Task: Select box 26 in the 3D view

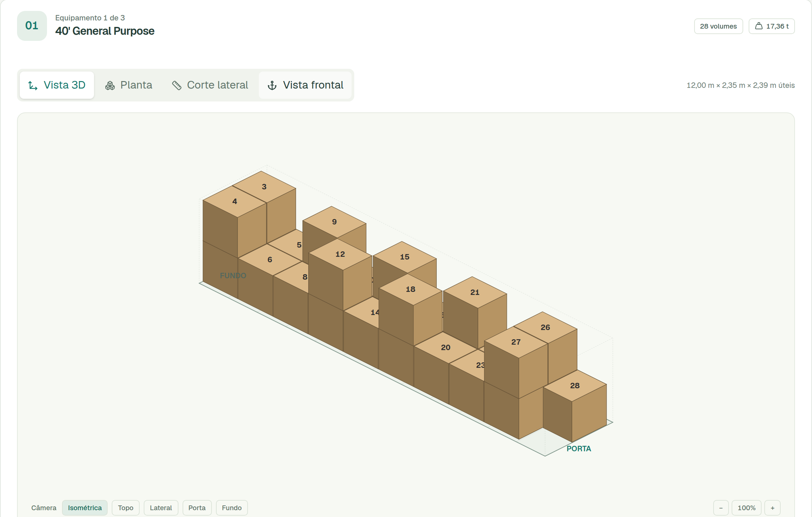Action: (545, 327)
